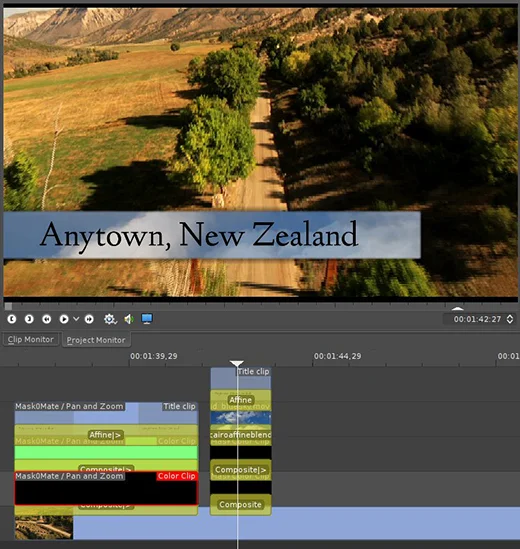Set zone in point in project monitor
The height and width of the screenshot is (549, 520).
pos(12,319)
